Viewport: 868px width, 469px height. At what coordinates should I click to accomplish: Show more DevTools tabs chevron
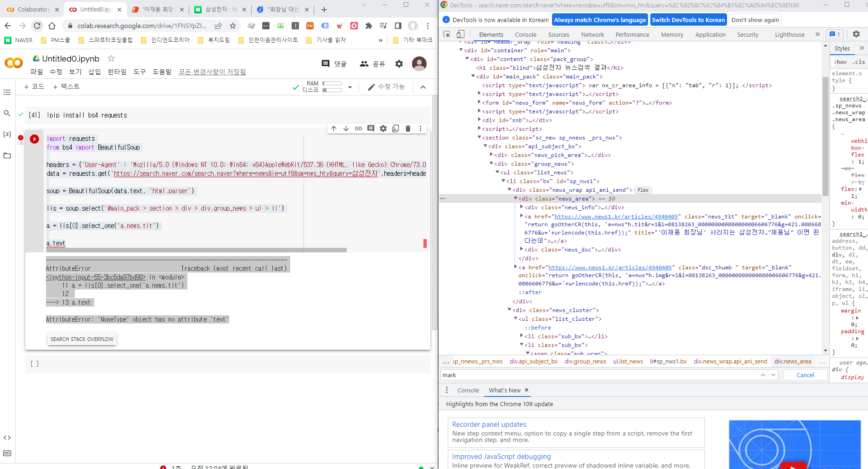pyautogui.click(x=817, y=34)
